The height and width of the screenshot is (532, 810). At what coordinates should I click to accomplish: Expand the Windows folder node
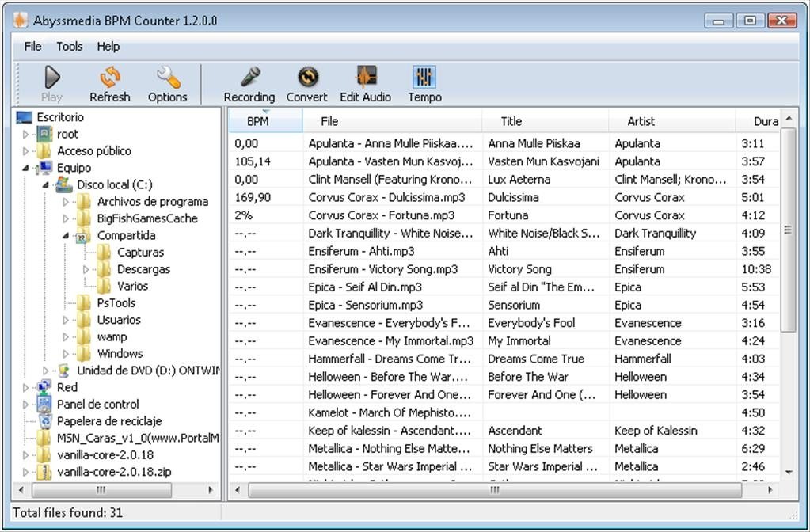click(66, 354)
